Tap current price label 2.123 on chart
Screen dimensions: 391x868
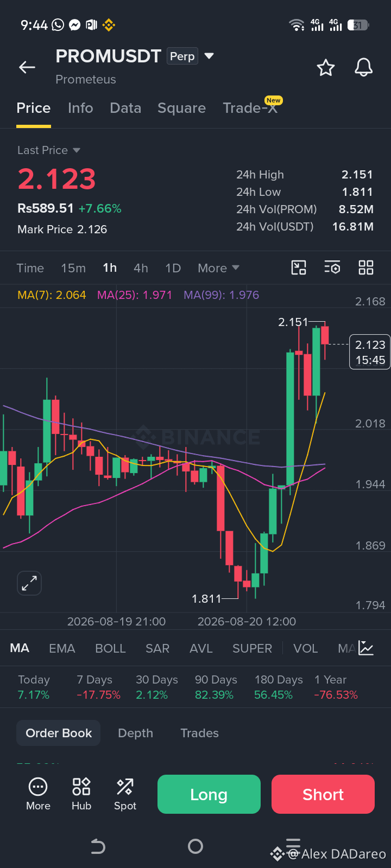tap(370, 352)
